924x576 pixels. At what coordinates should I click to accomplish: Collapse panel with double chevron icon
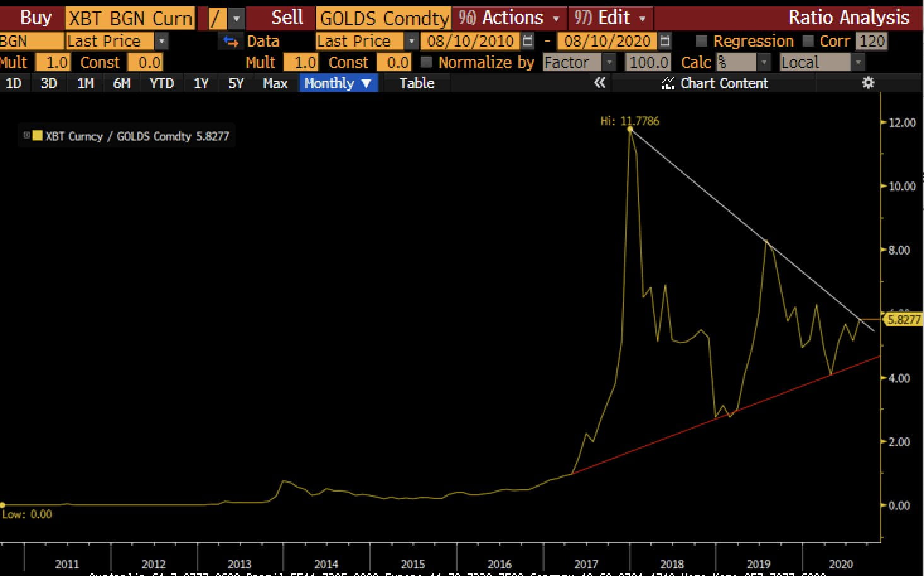click(x=599, y=83)
